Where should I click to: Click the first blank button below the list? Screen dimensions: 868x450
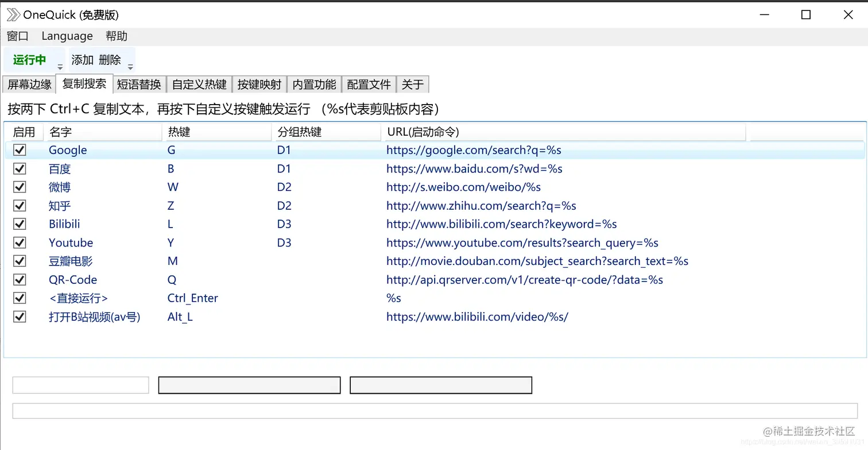[x=249, y=385]
